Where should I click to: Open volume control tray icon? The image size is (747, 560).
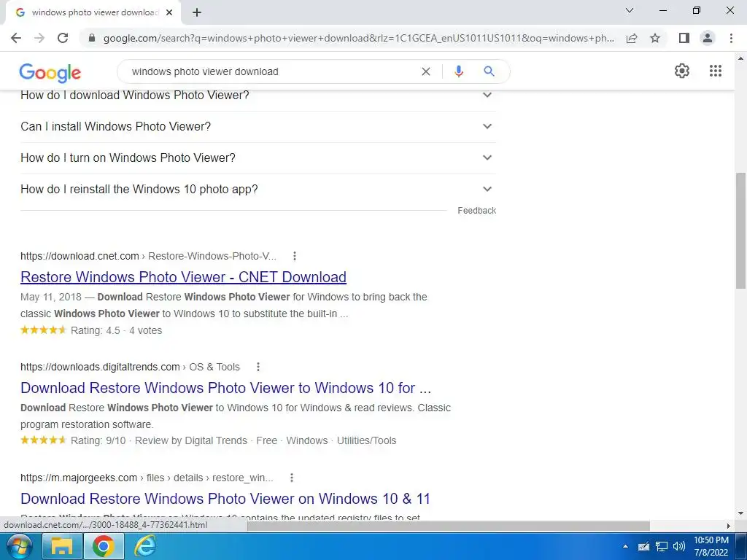[x=679, y=547]
